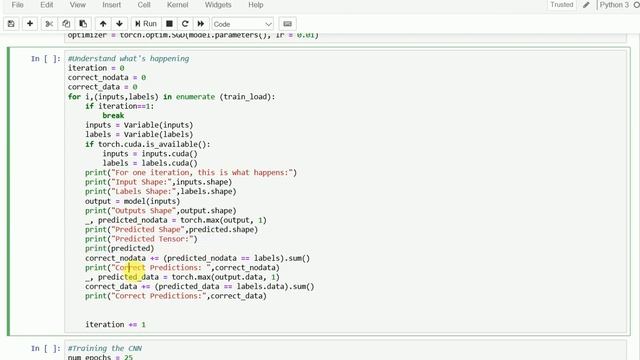Click the pencil edit mode icon
This screenshot has width=640, height=360.
pos(586,5)
